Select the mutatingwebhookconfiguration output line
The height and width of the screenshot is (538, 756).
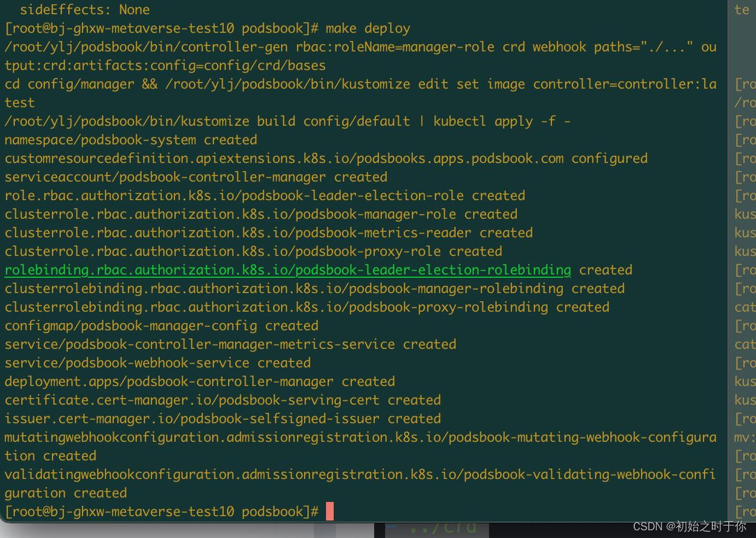coord(360,446)
